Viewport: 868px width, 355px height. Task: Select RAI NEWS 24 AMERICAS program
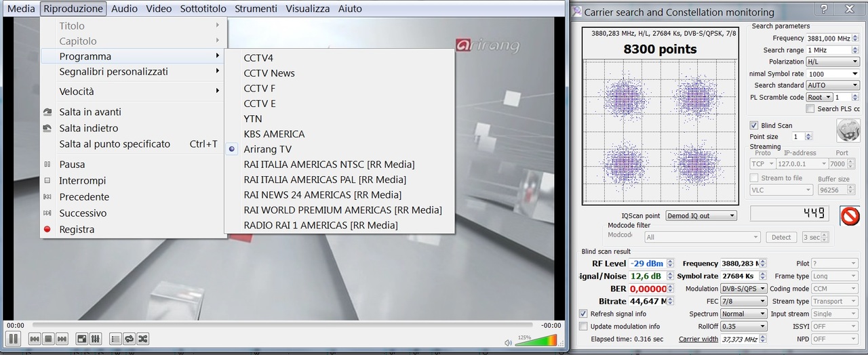pos(339,194)
